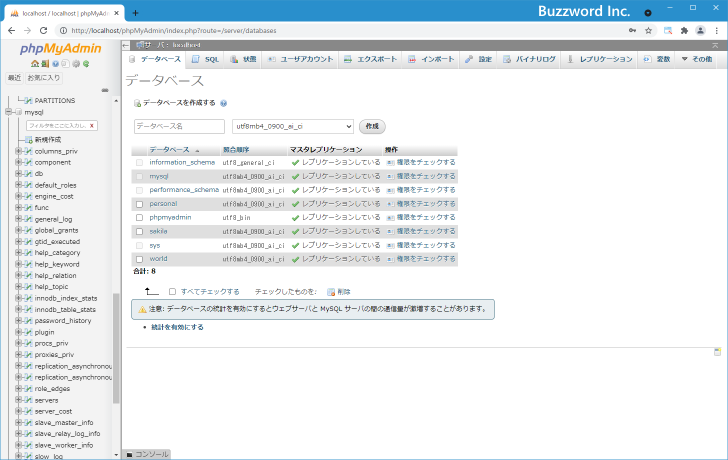
Task: Check the phpmyadmin database checkbox
Action: 139,218
